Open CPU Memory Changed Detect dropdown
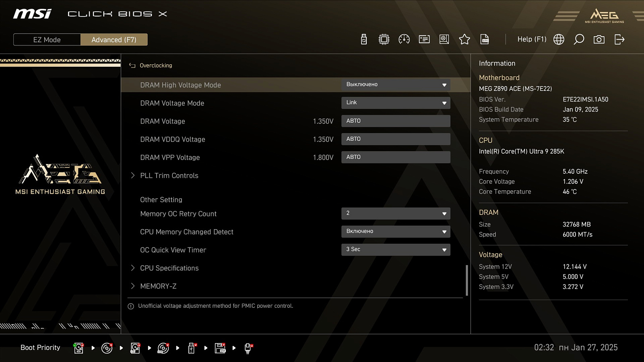 396,232
